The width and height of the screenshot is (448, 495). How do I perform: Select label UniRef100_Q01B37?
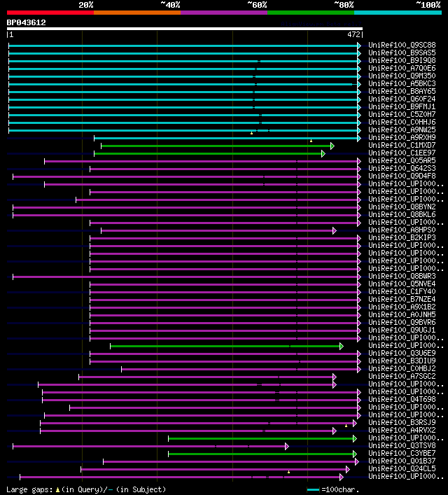[x=402, y=461]
